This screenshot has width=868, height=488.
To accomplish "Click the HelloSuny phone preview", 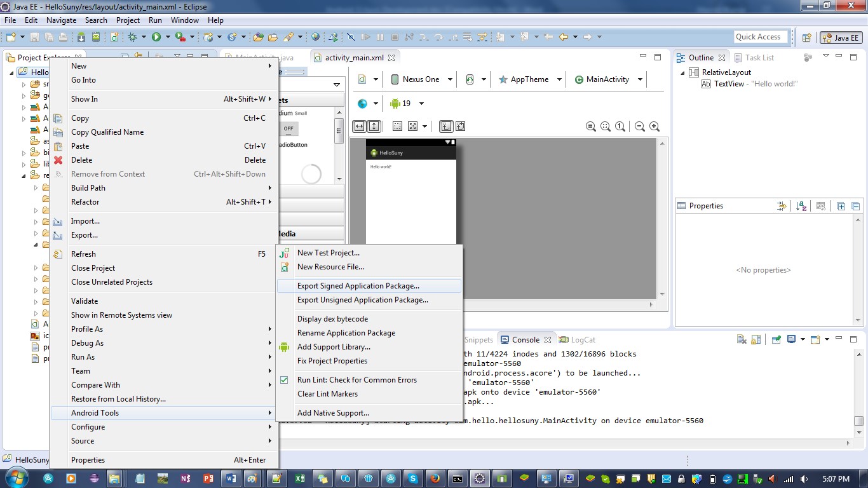I will (x=411, y=192).
